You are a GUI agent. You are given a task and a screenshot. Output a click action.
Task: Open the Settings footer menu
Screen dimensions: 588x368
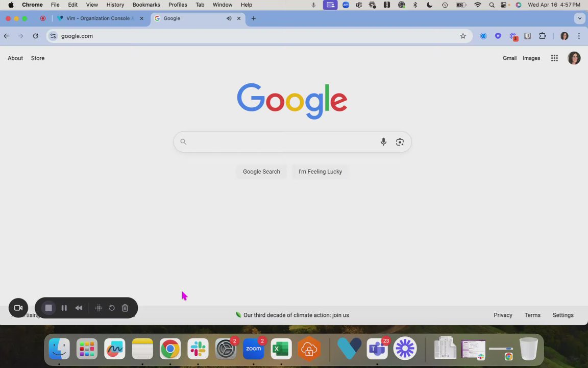[x=563, y=315]
